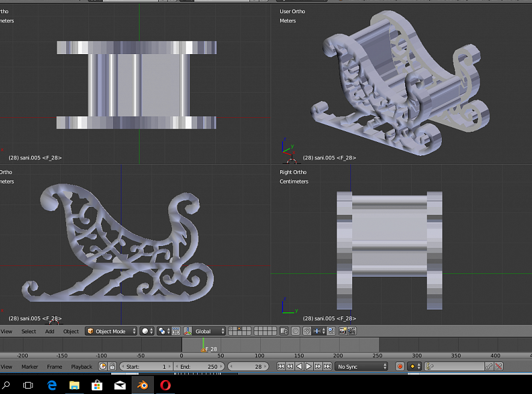Click the End frame field showing 250
Viewport: 532px width, 394px height.
coord(199,366)
